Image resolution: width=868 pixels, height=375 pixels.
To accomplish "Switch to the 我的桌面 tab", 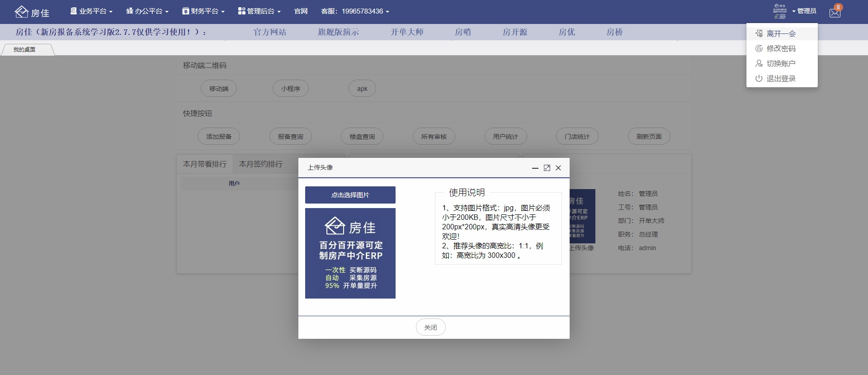I will pos(27,50).
